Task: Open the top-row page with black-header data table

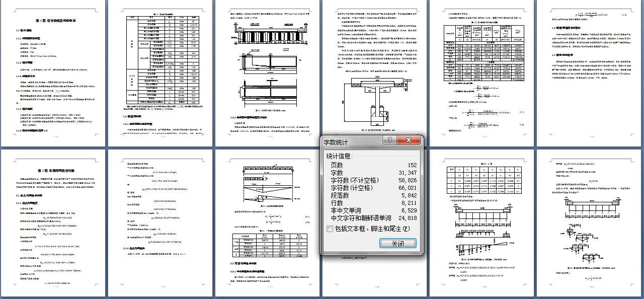Action: pos(482,73)
